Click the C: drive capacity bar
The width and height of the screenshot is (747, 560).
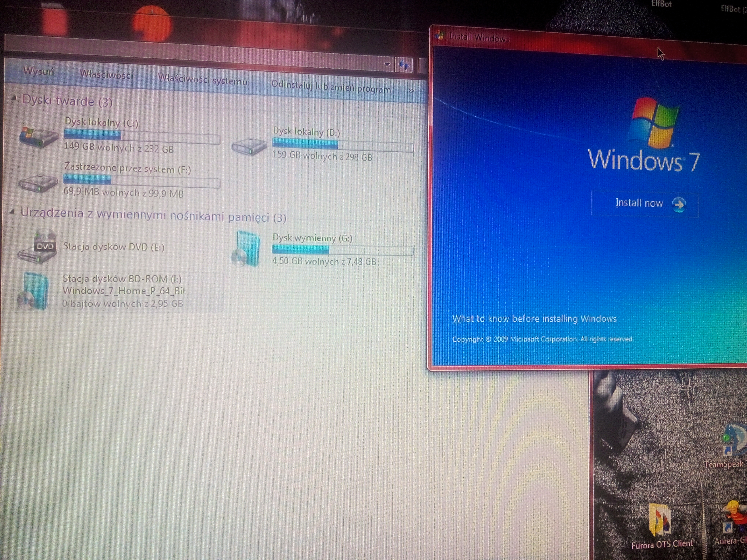142,137
